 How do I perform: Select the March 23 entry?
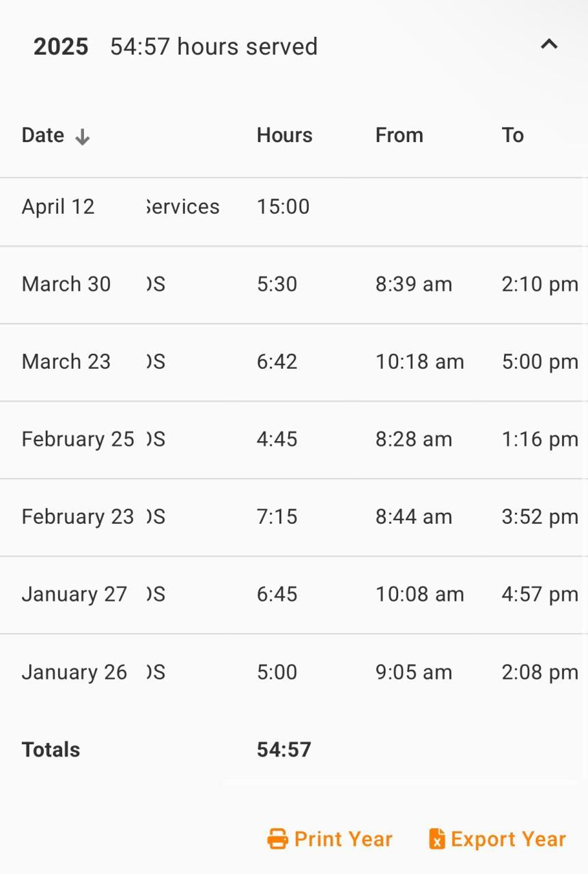click(66, 362)
